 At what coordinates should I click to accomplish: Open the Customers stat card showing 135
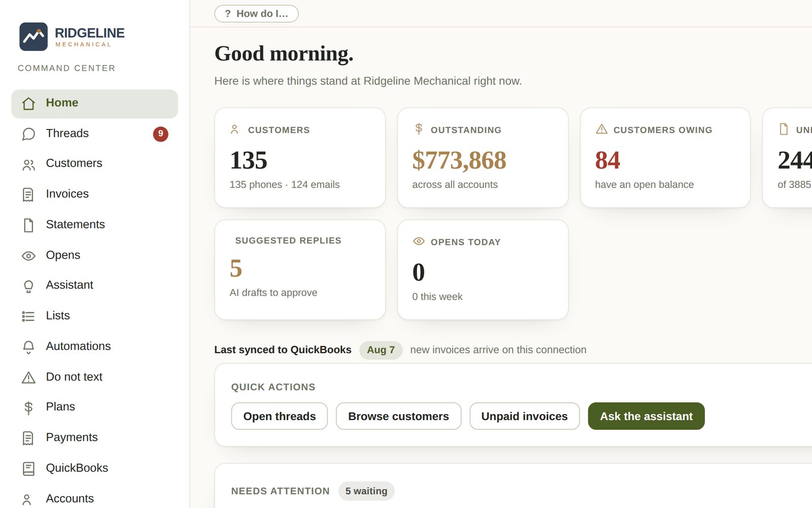tap(300, 157)
